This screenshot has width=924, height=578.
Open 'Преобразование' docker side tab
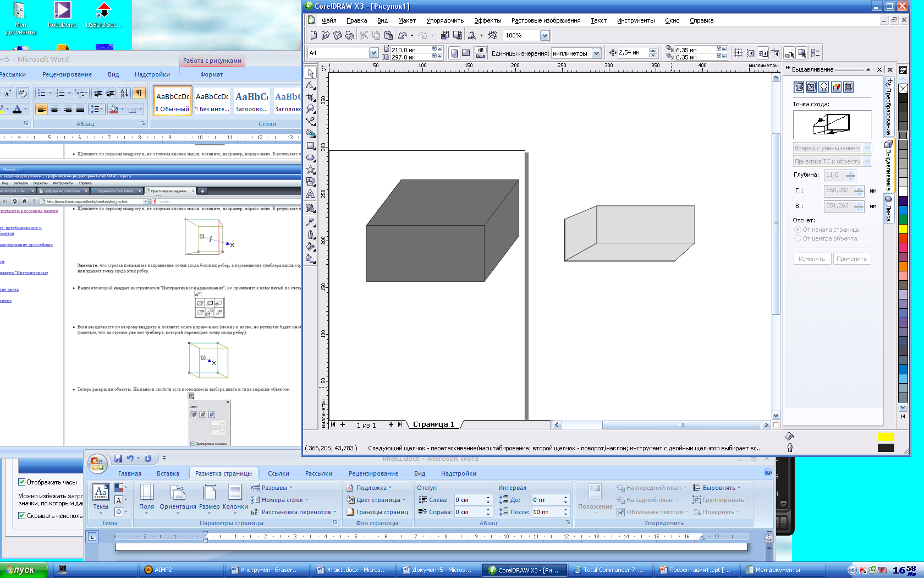[x=888, y=108]
